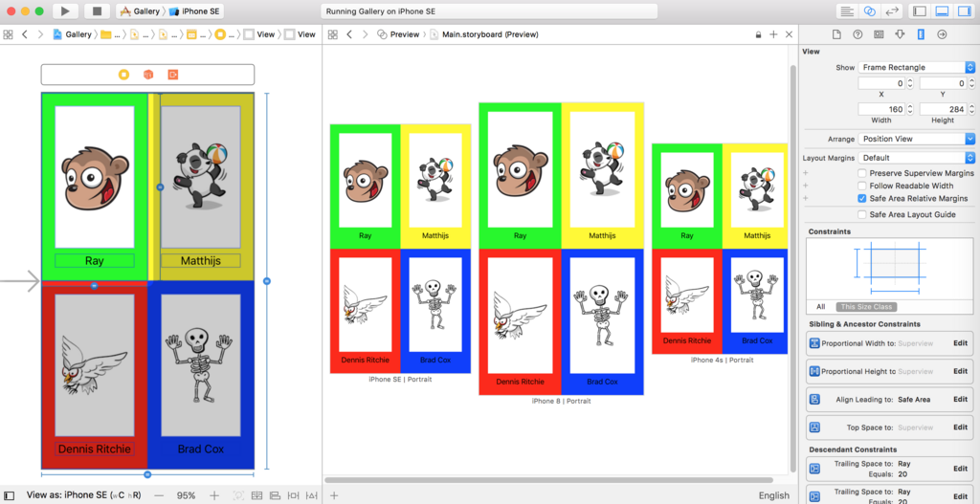Go forward in preview jump bar
Viewport: 980px width, 504px height.
click(x=366, y=34)
